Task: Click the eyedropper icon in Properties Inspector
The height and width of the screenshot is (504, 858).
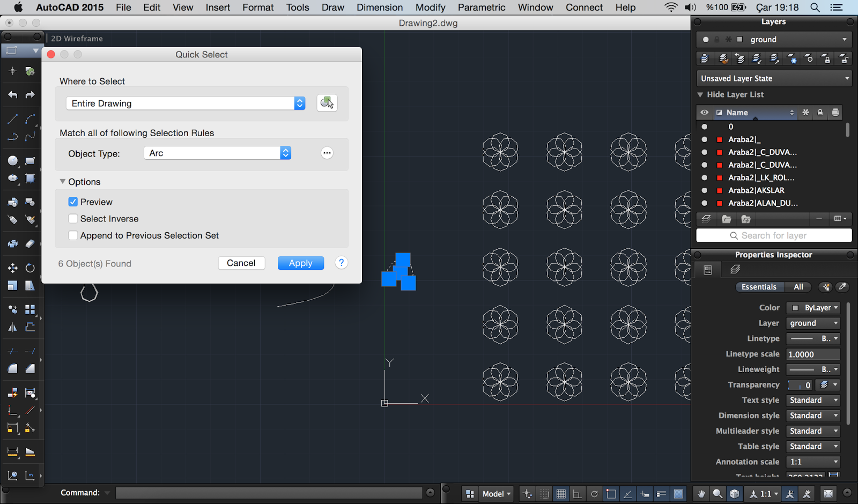Action: click(x=842, y=287)
